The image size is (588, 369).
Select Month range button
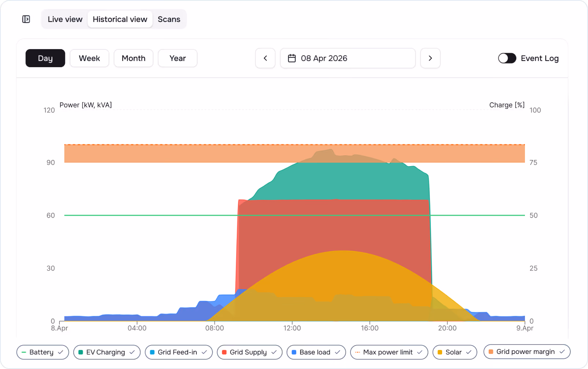coord(133,58)
